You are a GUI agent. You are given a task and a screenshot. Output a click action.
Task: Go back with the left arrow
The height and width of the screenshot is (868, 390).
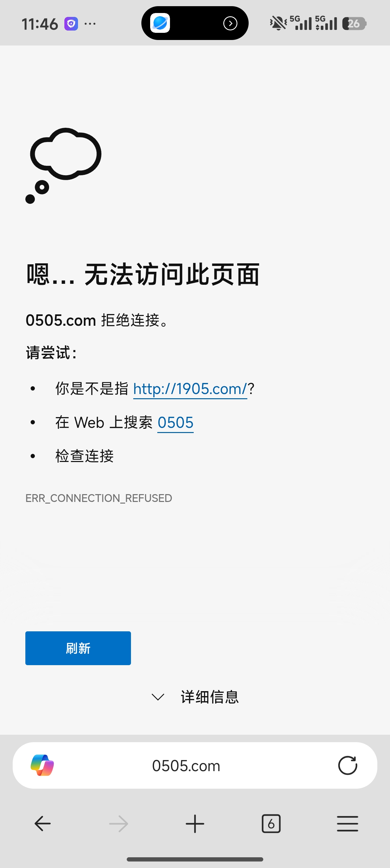click(x=43, y=823)
